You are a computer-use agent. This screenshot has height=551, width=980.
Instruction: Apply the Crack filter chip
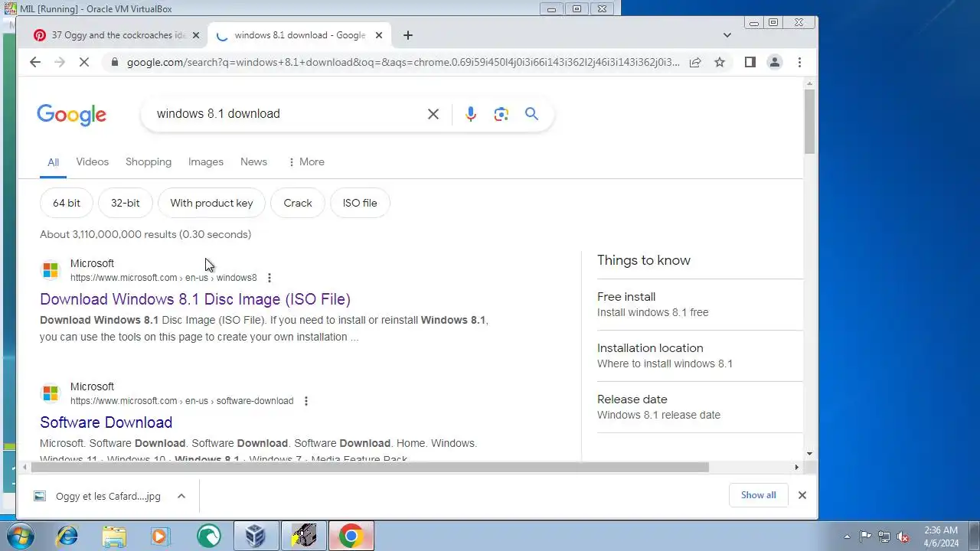click(x=298, y=204)
